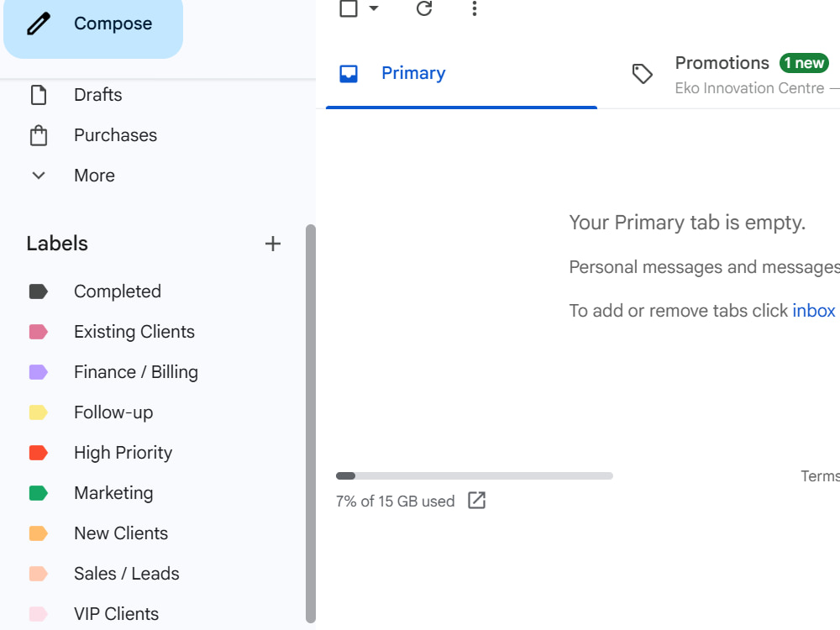Open the New Clients label
Viewport: 840px width, 630px height.
tap(120, 533)
